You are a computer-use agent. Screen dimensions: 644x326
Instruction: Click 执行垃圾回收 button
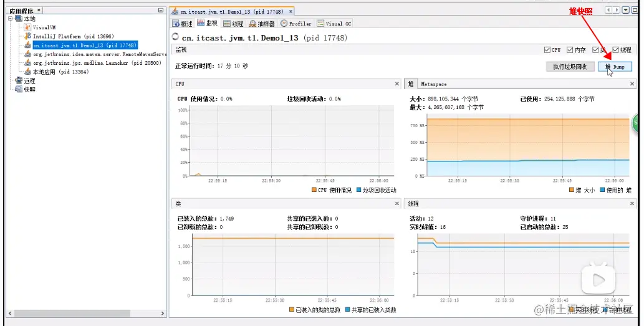tap(570, 67)
